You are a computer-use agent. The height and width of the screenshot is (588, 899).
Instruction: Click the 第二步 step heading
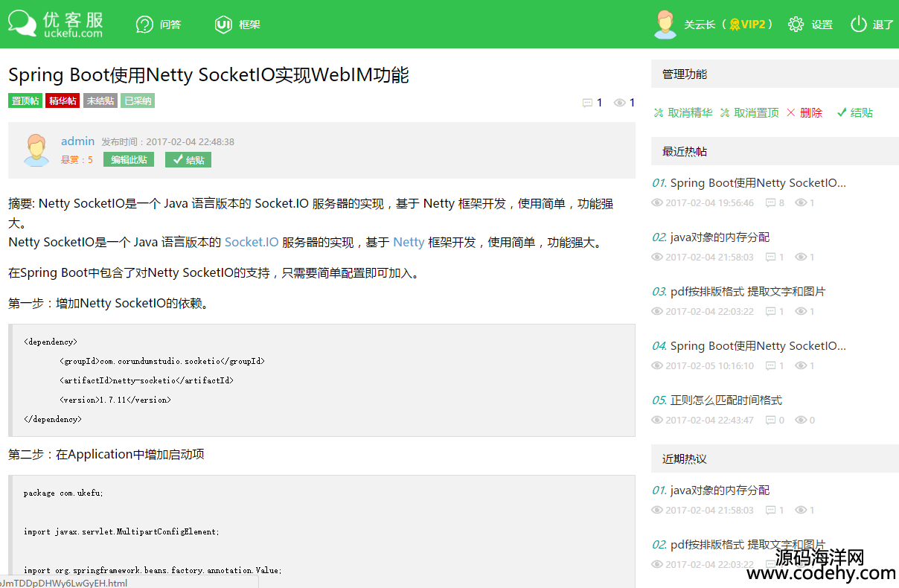pyautogui.click(x=106, y=454)
